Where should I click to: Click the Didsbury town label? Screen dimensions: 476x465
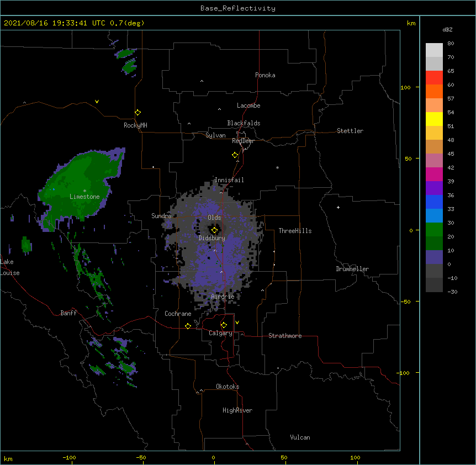211,238
